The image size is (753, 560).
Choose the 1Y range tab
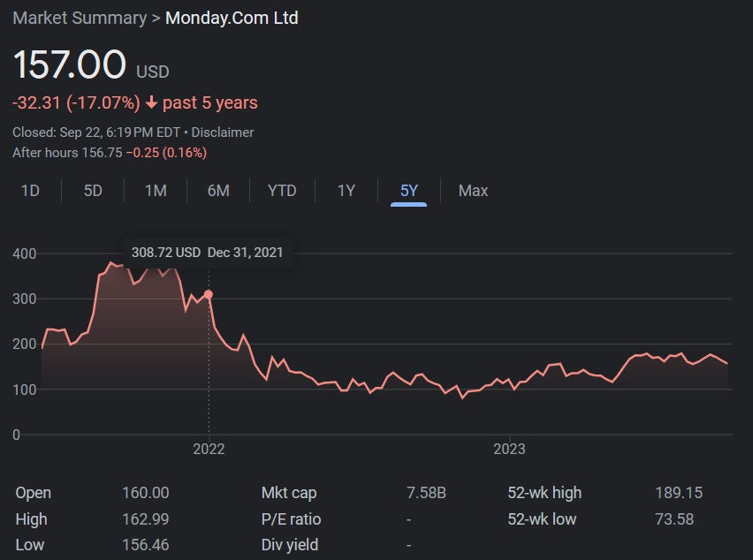click(346, 191)
